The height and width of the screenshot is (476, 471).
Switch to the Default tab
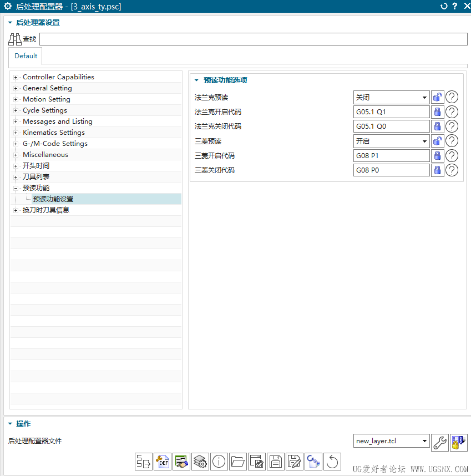pyautogui.click(x=26, y=56)
